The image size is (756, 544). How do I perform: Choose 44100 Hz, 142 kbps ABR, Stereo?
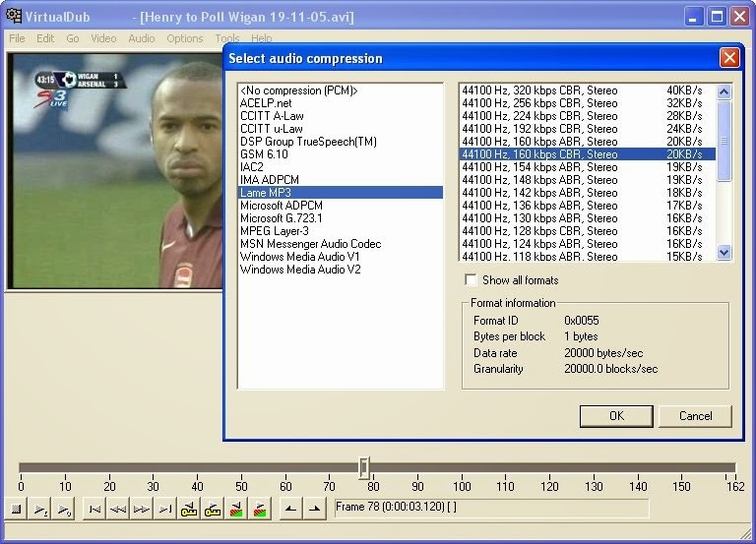pyautogui.click(x=588, y=193)
